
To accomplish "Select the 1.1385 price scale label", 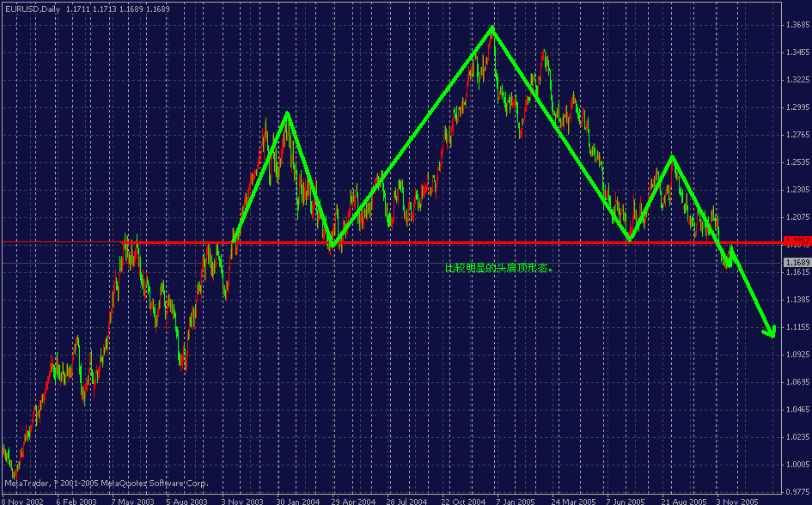I will 797,299.
